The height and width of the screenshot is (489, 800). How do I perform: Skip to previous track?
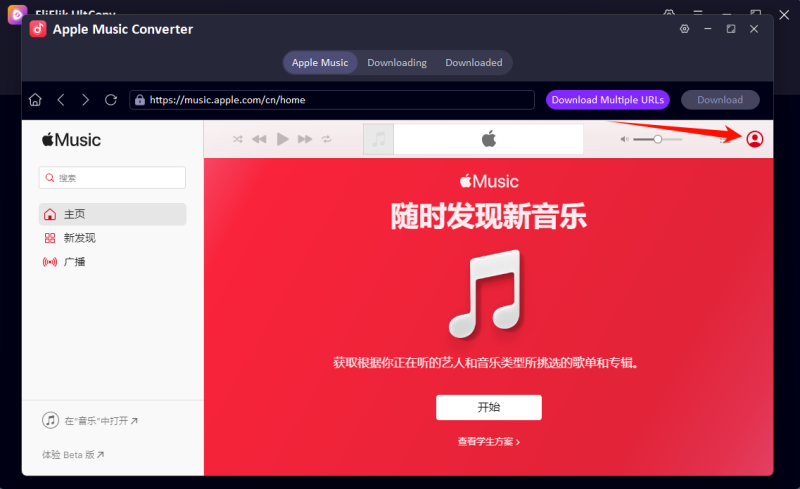click(x=259, y=139)
